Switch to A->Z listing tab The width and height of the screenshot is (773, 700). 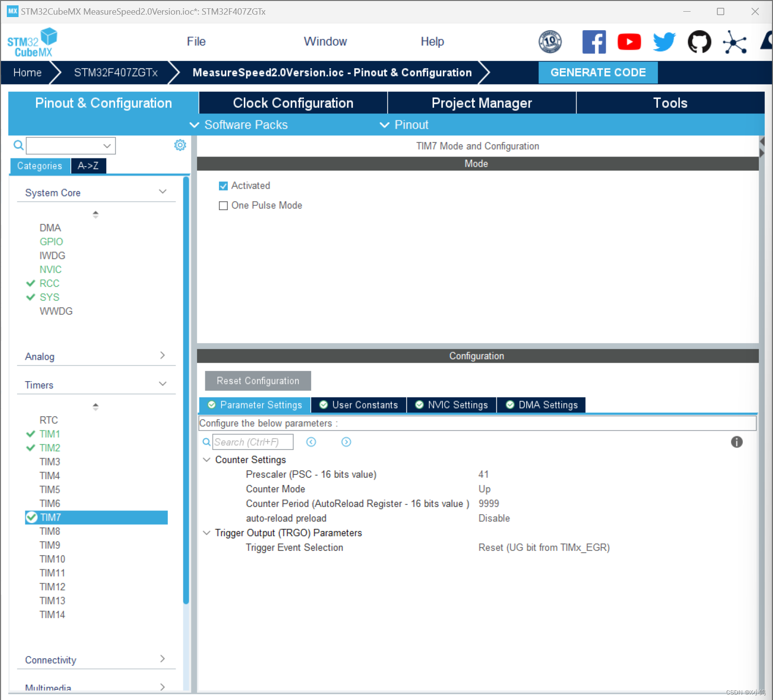pyautogui.click(x=88, y=166)
